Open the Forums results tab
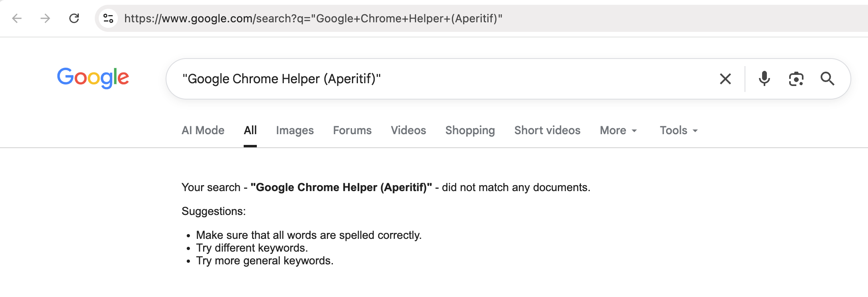Image resolution: width=868 pixels, height=297 pixels. click(x=352, y=130)
